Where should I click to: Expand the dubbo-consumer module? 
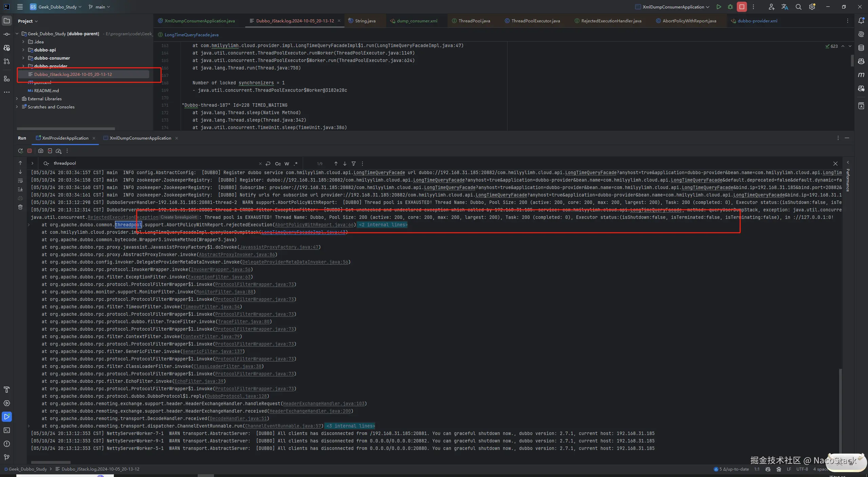pyautogui.click(x=23, y=58)
